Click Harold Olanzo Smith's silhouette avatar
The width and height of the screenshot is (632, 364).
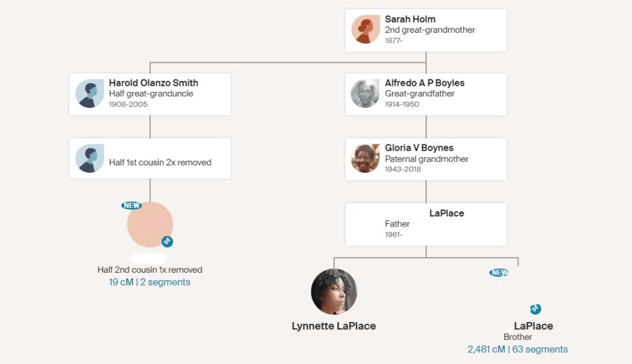coord(90,94)
